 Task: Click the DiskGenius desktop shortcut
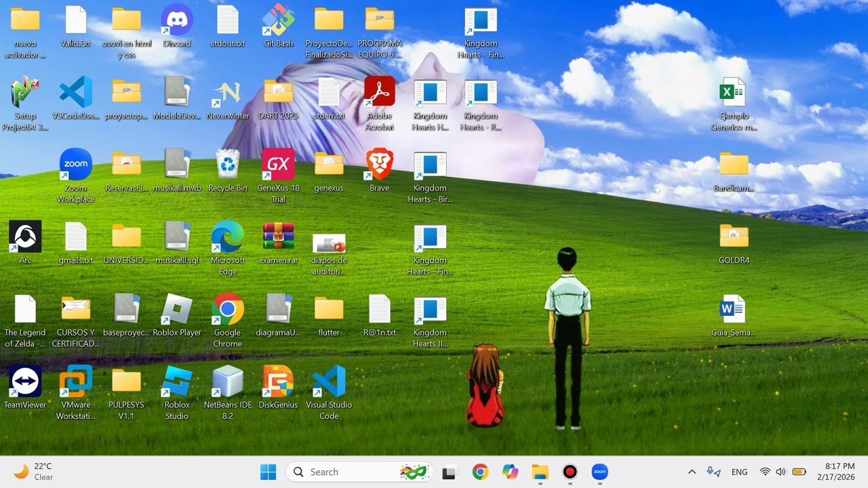click(278, 388)
